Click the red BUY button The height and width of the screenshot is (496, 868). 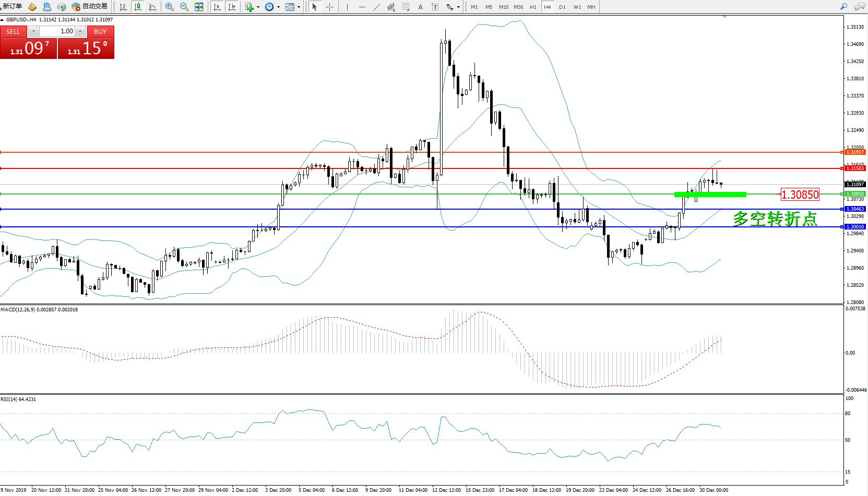(100, 32)
